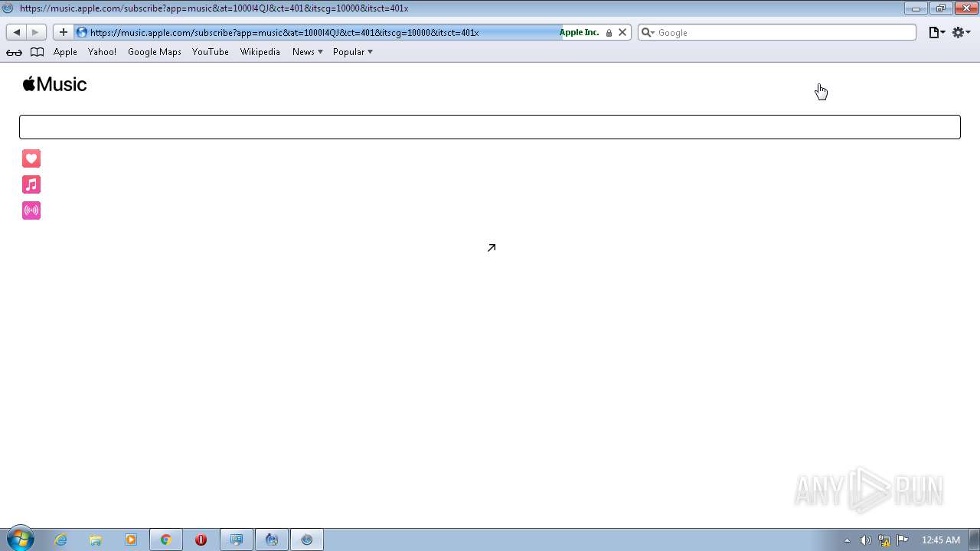Screen dimensions: 980x551
Task: Show all bookmarks book icon
Action: tap(37, 52)
